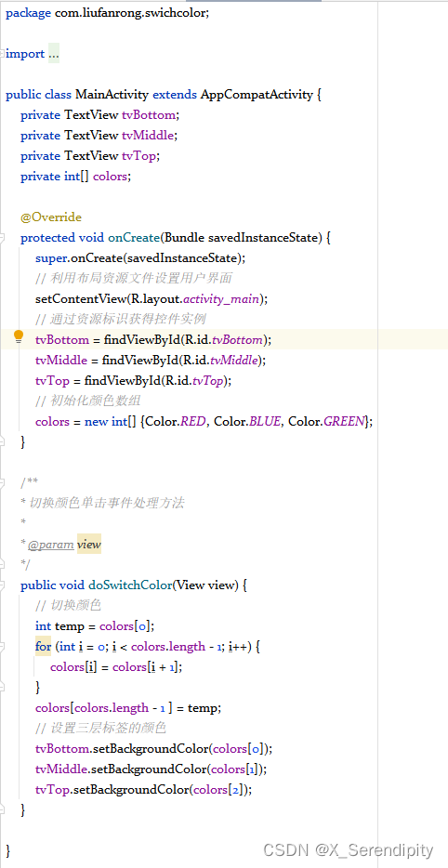The height and width of the screenshot is (868, 448).
Task: Click the folded import ellipsis placeholder
Action: click(x=54, y=54)
